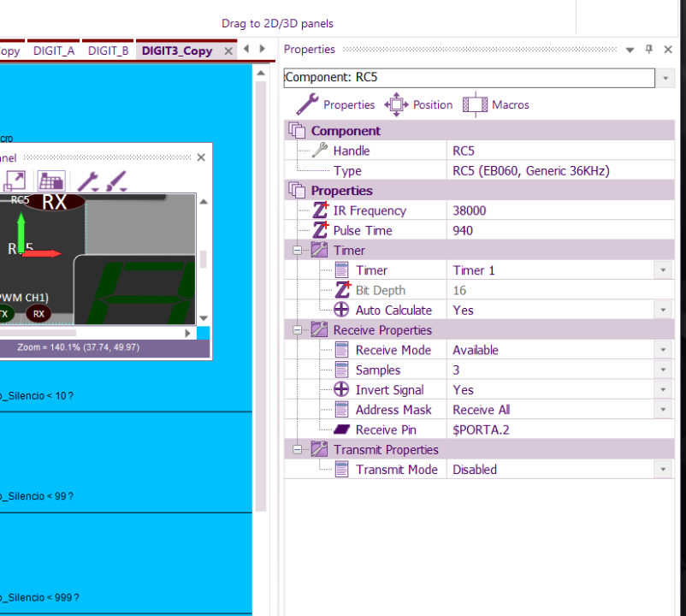Screen dimensions: 686x616
Task: Collapse the Timer group
Action: 297,251
